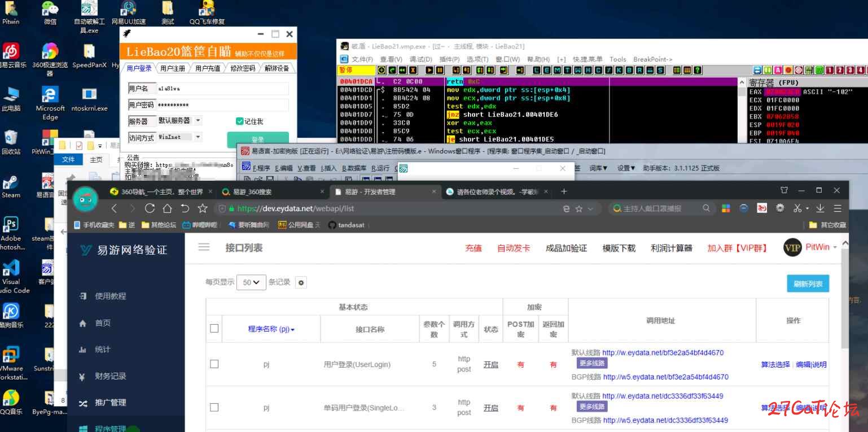
Task: Click 更多线路 button in UserLogin row
Action: click(591, 363)
